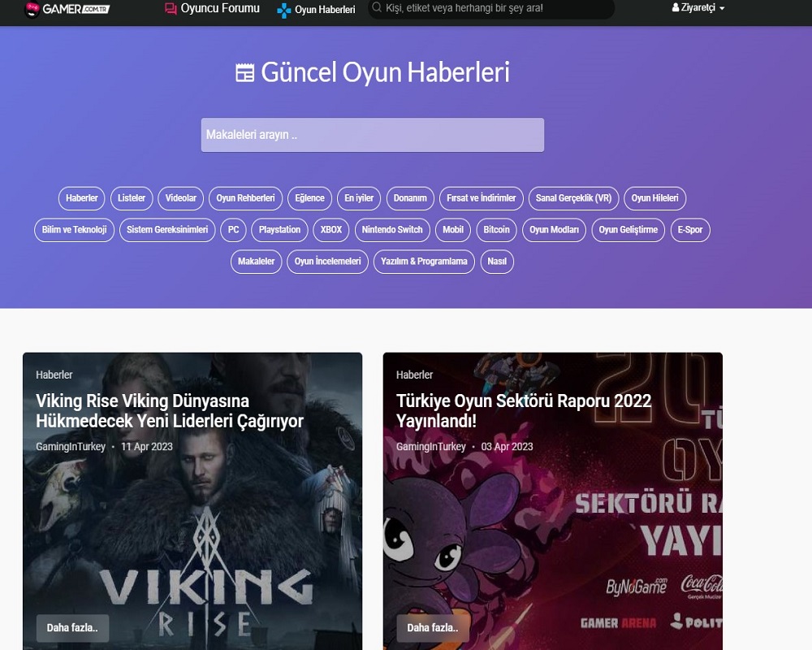
Task: Click the newspaper icon beside Güncel Oyun Haberleri
Action: click(x=245, y=72)
